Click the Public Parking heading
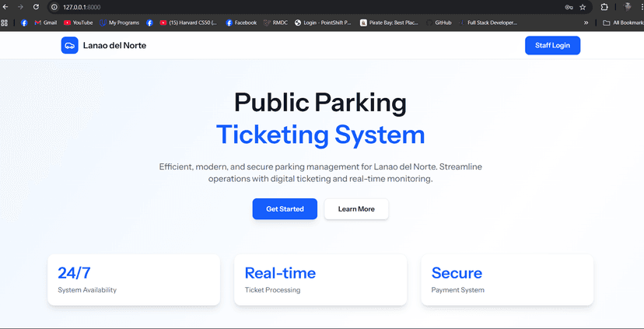 click(x=320, y=102)
